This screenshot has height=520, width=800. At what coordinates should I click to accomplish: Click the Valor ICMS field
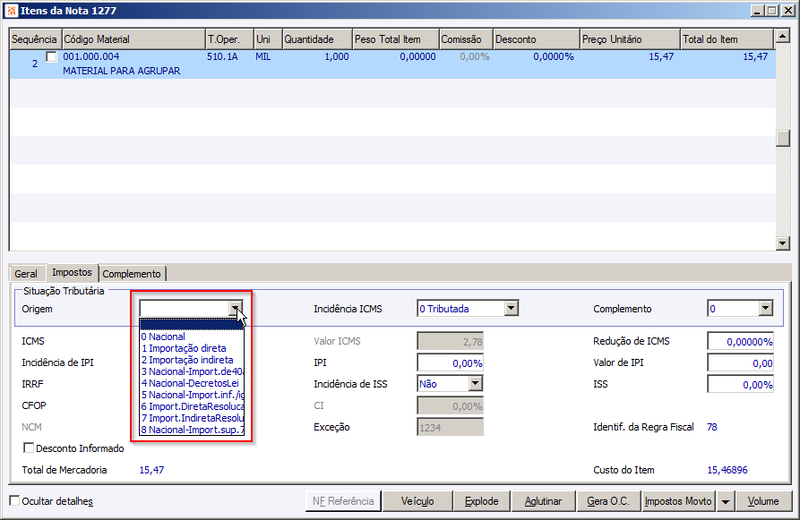450,341
